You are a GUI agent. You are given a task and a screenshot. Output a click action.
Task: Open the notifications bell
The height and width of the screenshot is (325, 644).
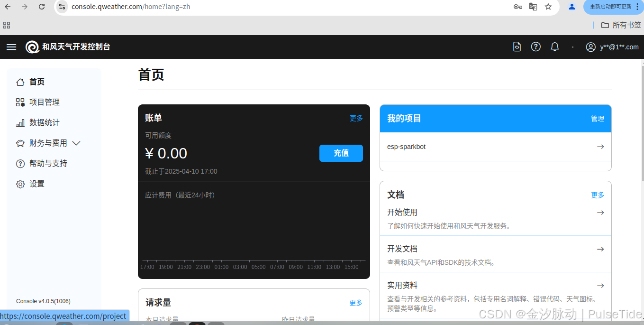[554, 46]
